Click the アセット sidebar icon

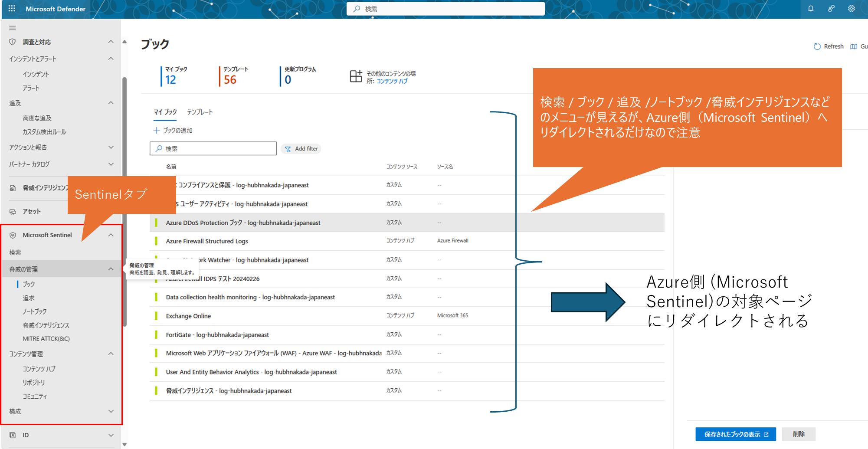point(13,212)
